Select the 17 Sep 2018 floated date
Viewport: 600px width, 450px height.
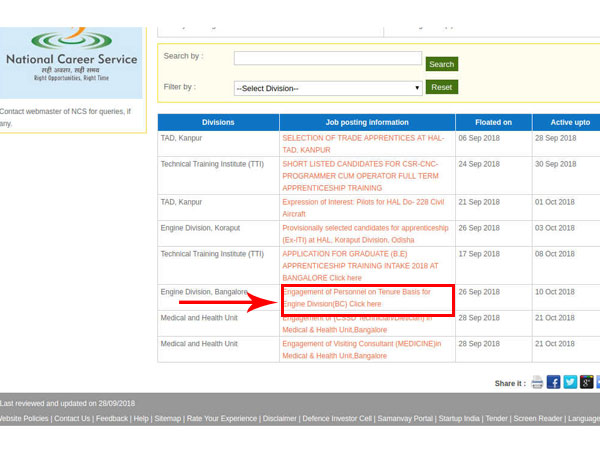tap(479, 254)
